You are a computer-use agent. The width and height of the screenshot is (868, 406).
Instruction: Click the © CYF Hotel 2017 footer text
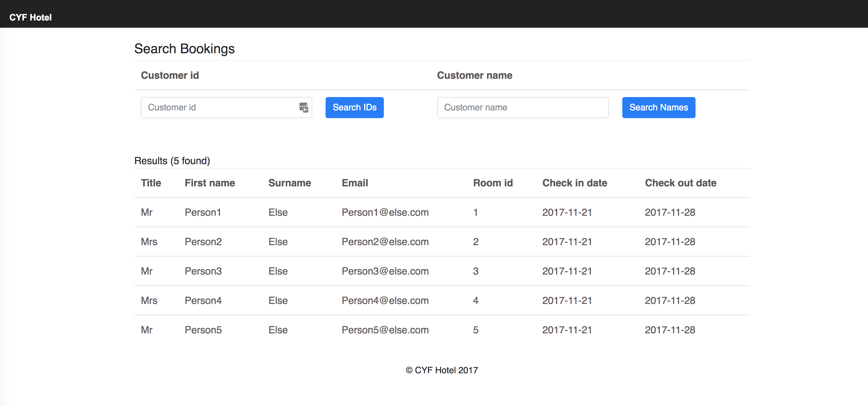pyautogui.click(x=441, y=370)
